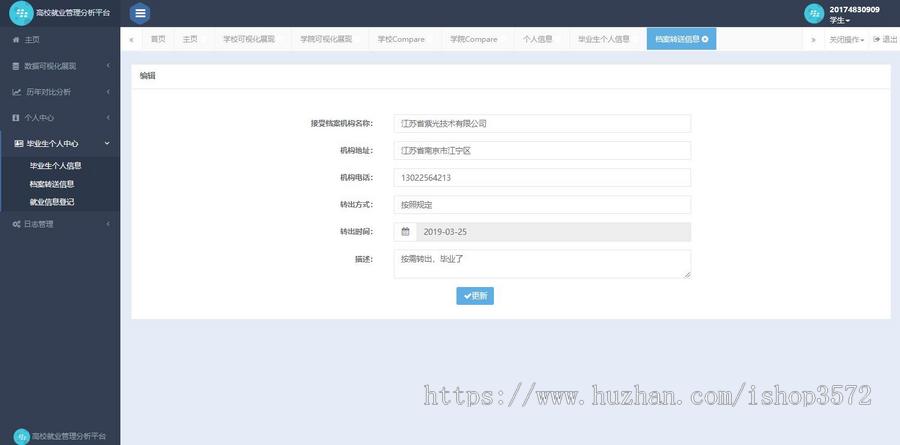Open the 关闭操作 dropdown
Screen dimensions: 900x445
[x=847, y=40]
